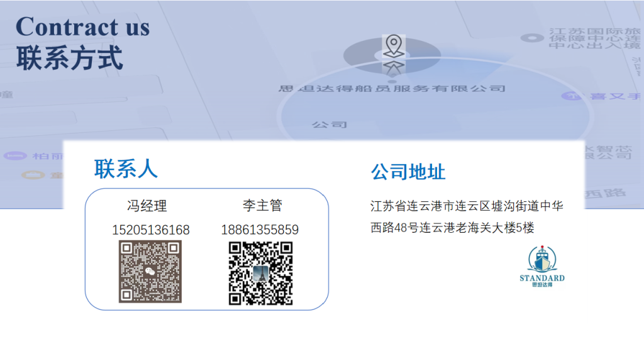The image size is (644, 358).
Task: Click the 联系方式 title text
Action: [69, 58]
